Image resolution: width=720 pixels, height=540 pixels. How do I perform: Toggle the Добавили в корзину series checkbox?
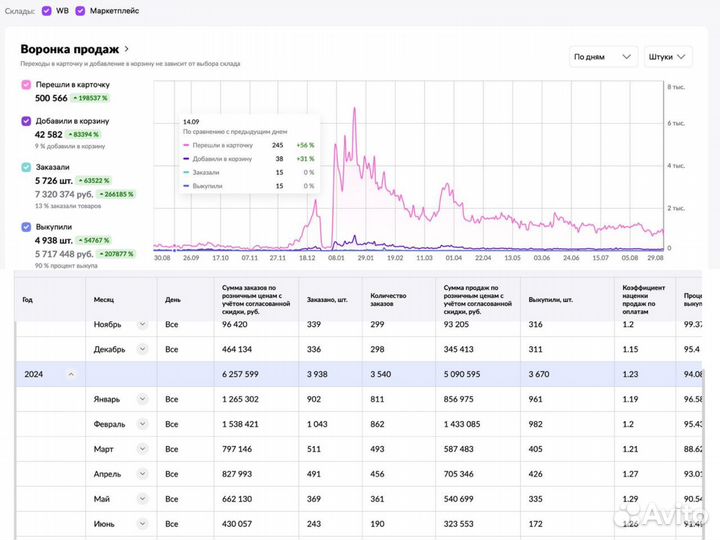tap(27, 121)
